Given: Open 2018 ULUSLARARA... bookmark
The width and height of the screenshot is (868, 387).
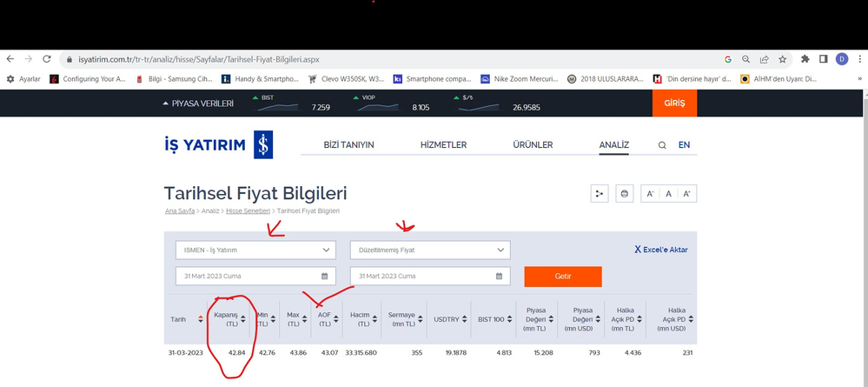Looking at the screenshot, I should click(x=606, y=79).
